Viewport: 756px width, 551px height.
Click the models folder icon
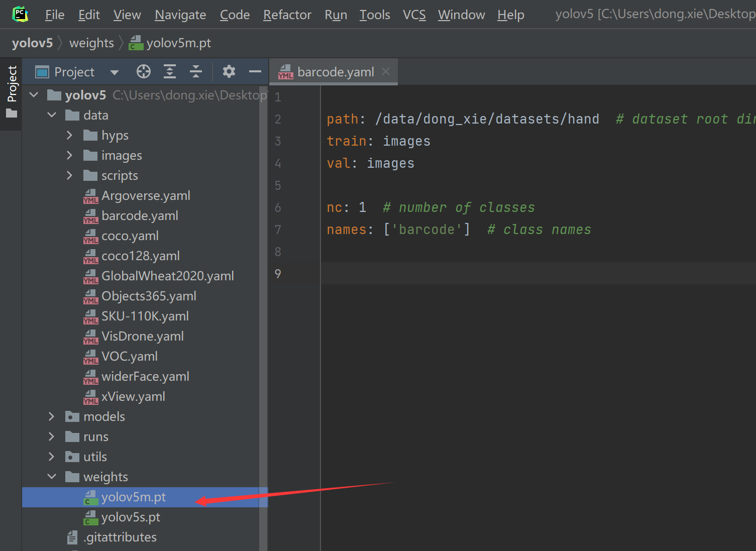point(72,416)
